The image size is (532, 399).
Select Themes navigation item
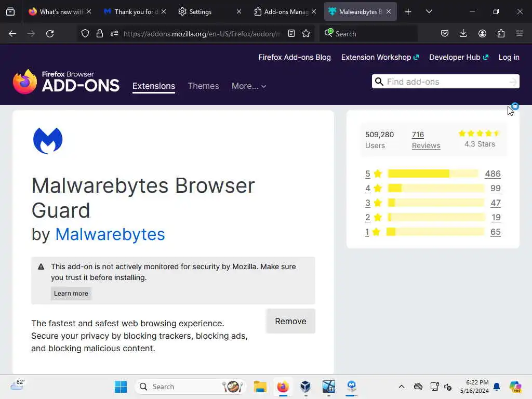203,86
